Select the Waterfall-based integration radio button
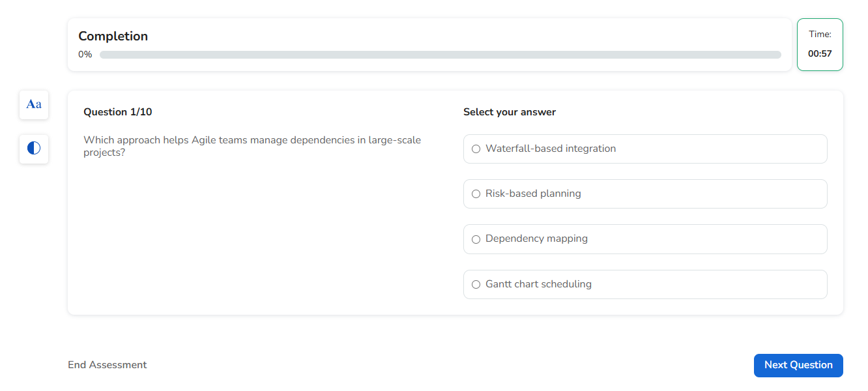 476,149
